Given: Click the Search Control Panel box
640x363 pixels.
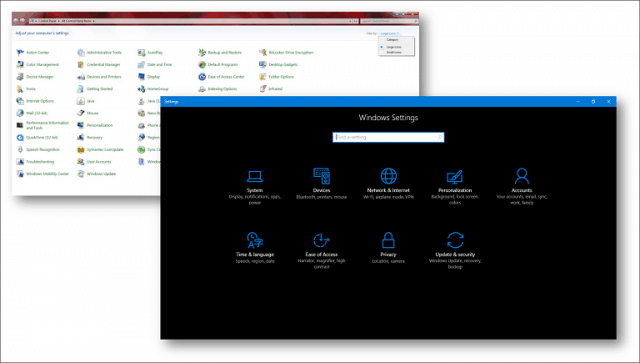Looking at the screenshot, I should (x=389, y=21).
